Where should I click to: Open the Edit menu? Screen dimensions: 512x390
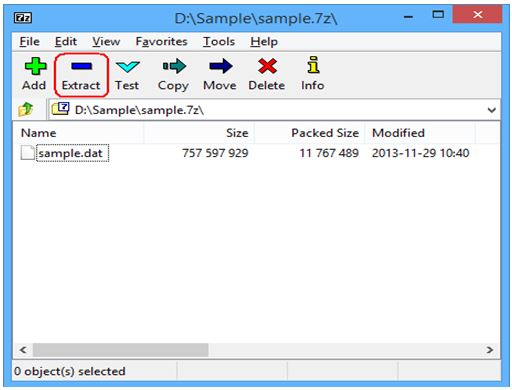point(66,42)
